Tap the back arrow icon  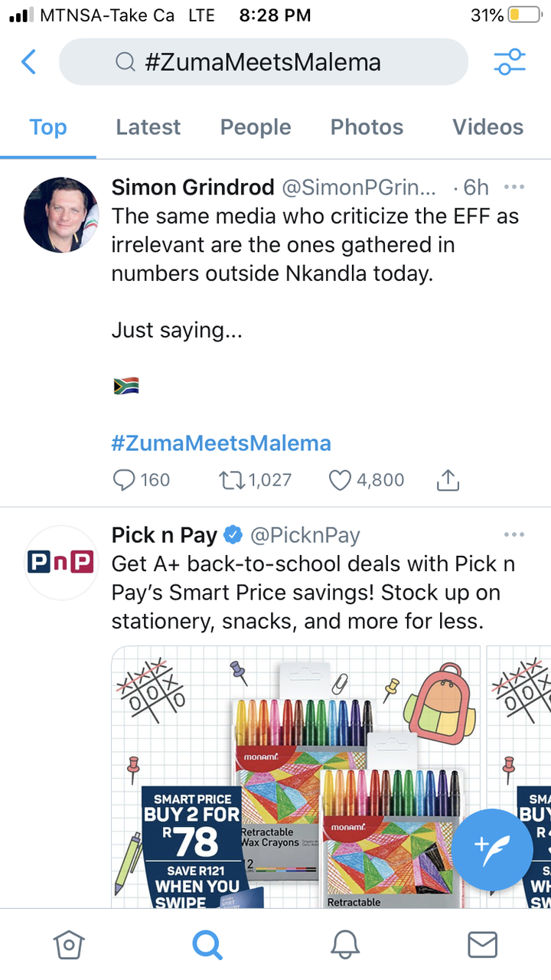(28, 62)
